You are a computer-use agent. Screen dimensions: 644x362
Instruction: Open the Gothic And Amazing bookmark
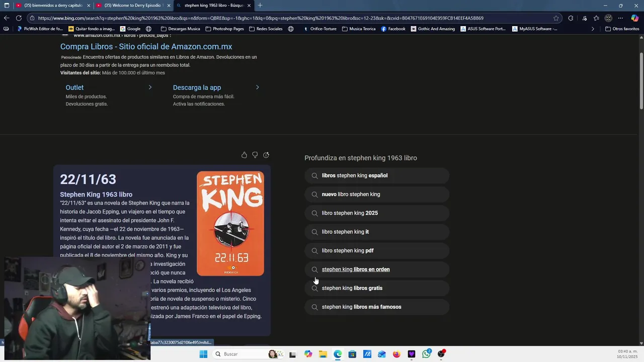[x=433, y=29]
